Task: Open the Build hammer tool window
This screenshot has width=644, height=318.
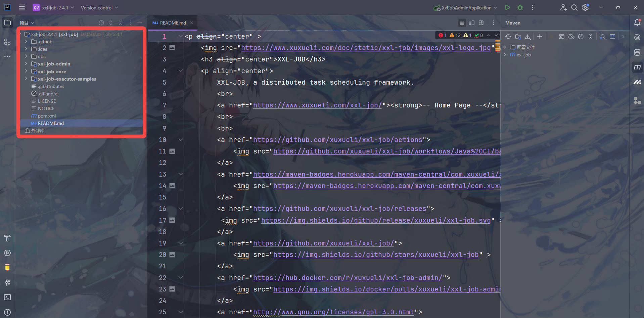Action: (x=7, y=238)
